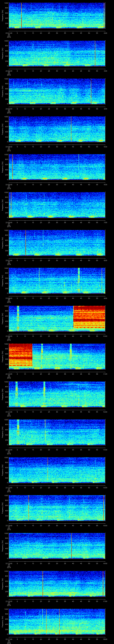Screen dimensions: 114x644
Task: Click the '9:00' end time label
Action: [105, 298]
